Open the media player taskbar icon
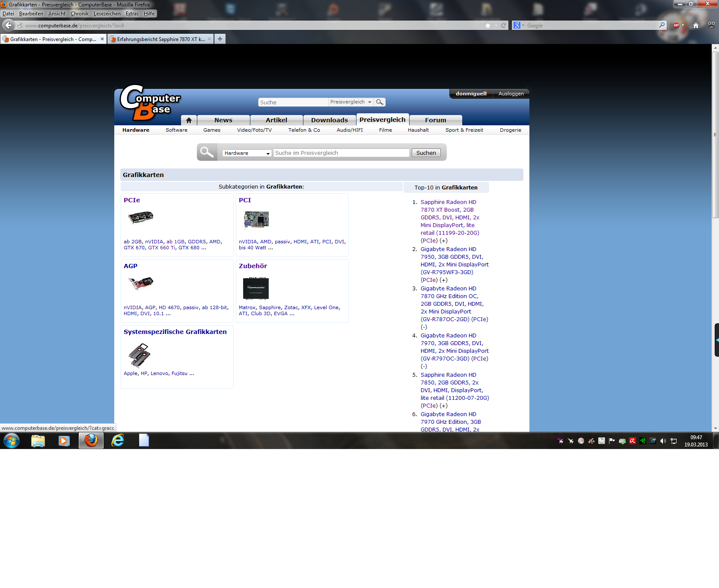The width and height of the screenshot is (719, 588). point(64,440)
